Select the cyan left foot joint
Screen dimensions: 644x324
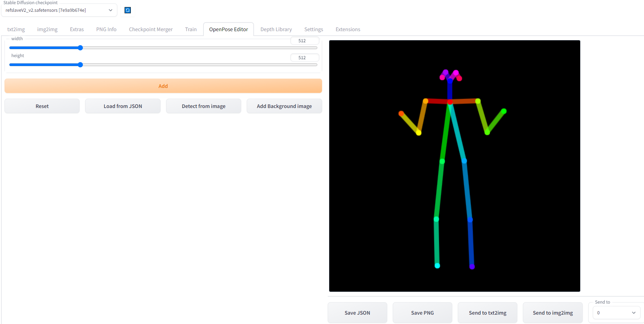point(437,265)
